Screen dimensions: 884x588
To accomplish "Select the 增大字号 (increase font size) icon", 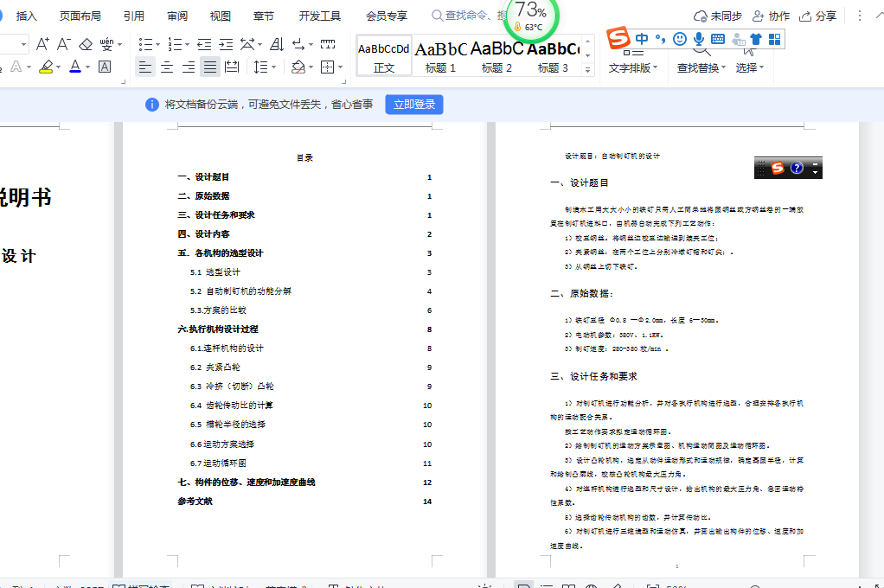I will (x=42, y=43).
